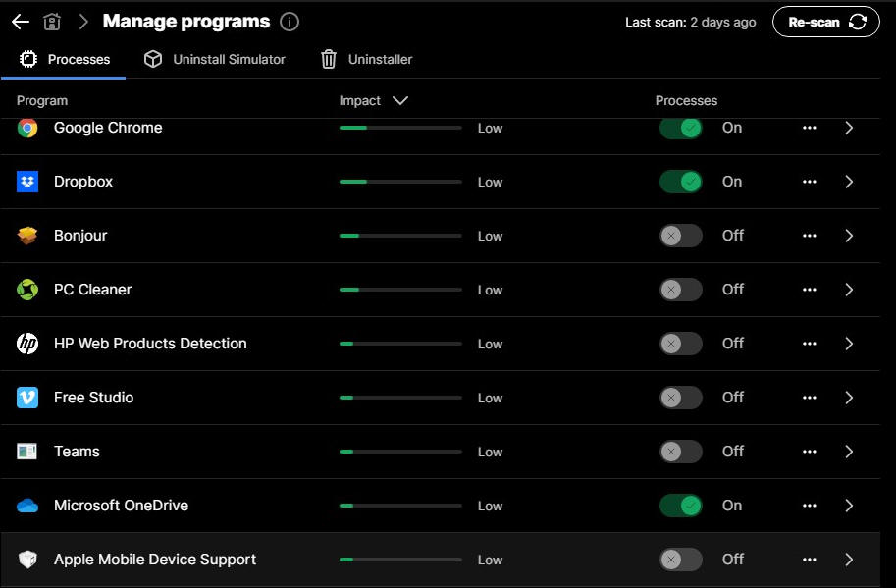Disable Google Chrome processes toggle
This screenshot has width=896, height=588.
click(680, 128)
